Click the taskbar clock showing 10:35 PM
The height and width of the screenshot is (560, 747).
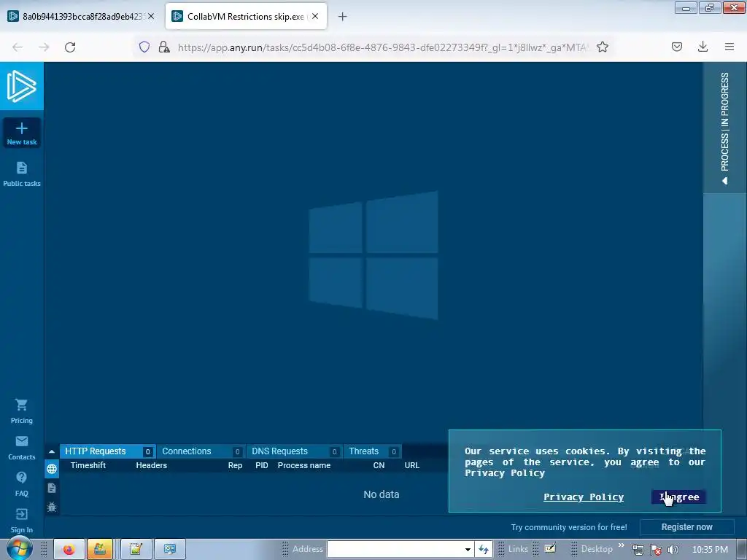point(710,550)
